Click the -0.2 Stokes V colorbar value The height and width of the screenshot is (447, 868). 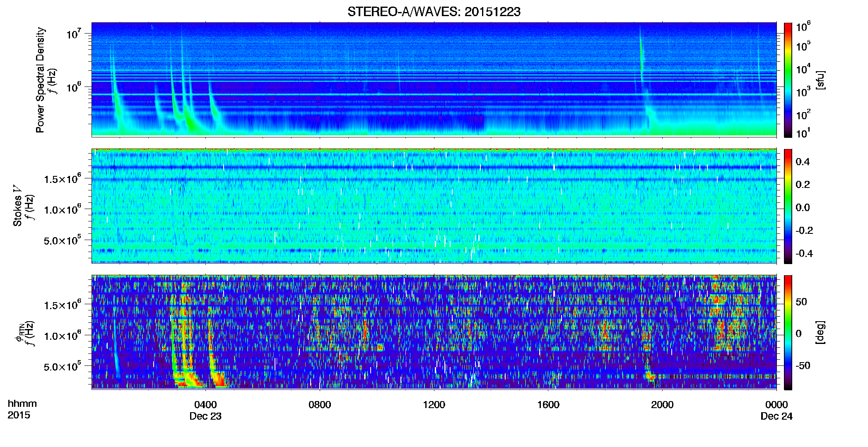click(804, 231)
